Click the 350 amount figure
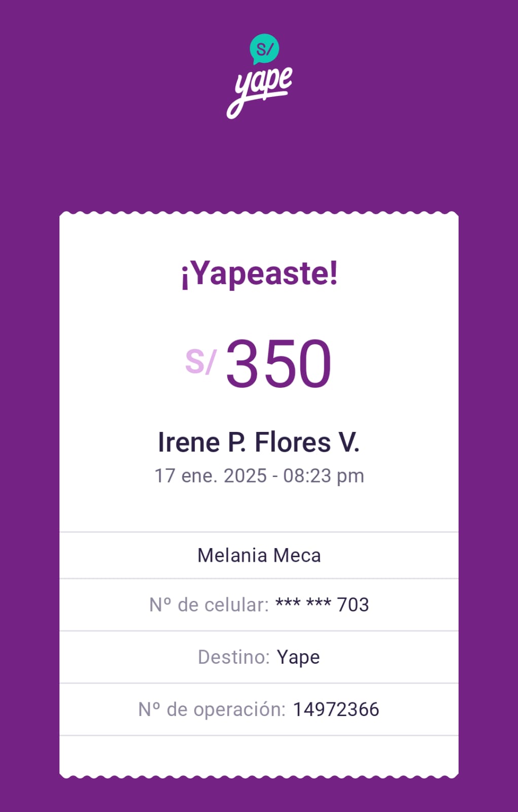Image resolution: width=518 pixels, height=812 pixels. (x=279, y=363)
